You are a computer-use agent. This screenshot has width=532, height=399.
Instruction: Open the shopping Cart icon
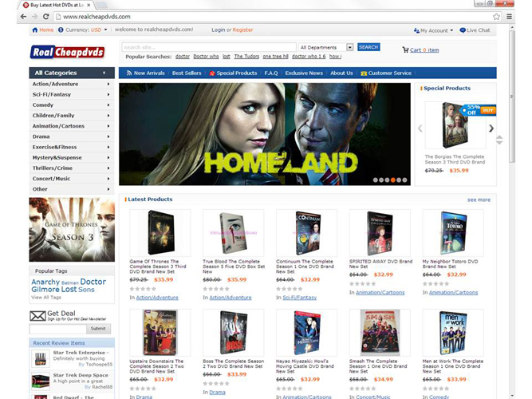[405, 49]
